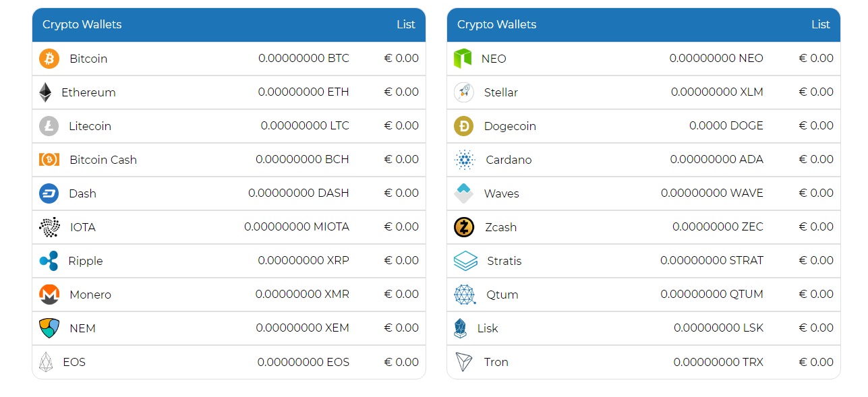Click the Stratis STRAT balance amount
The width and height of the screenshot is (868, 397).
click(x=712, y=261)
